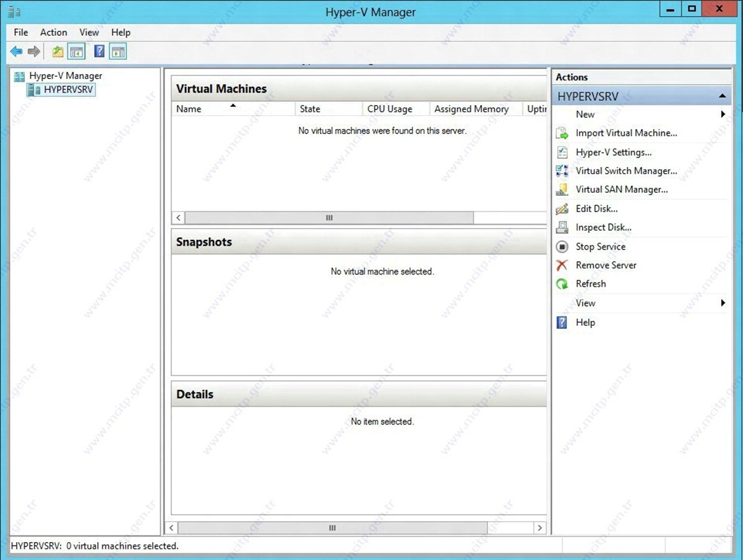Screen dimensions: 743x560
Task: Click the Import Virtual Machine icon
Action: pyautogui.click(x=562, y=133)
